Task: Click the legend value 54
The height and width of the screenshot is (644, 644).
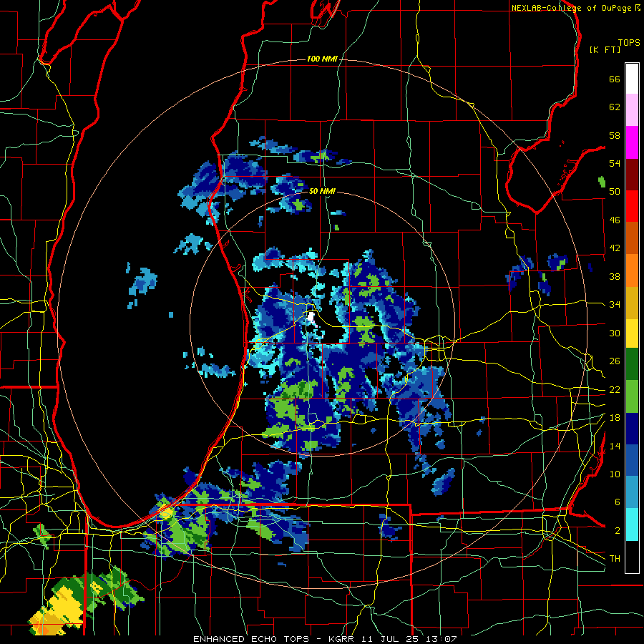Action: [615, 163]
